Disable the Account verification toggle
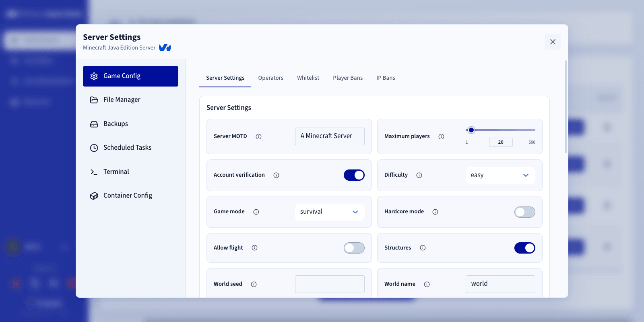Viewport: 644px width, 322px height. (x=354, y=175)
